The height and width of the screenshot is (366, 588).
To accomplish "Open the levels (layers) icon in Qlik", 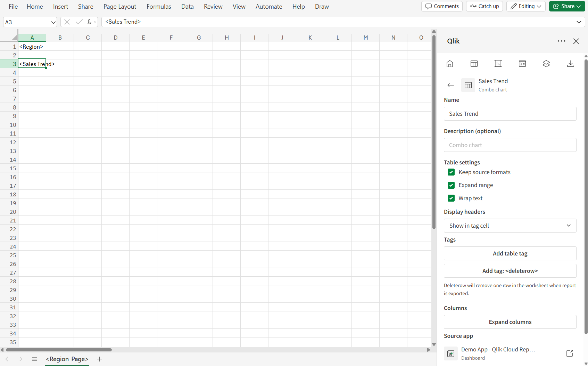I will [x=546, y=64].
